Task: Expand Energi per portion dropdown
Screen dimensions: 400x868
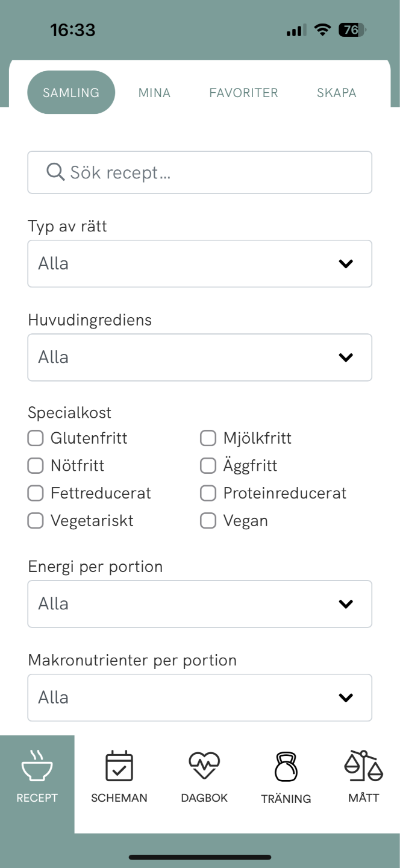Action: coord(199,604)
